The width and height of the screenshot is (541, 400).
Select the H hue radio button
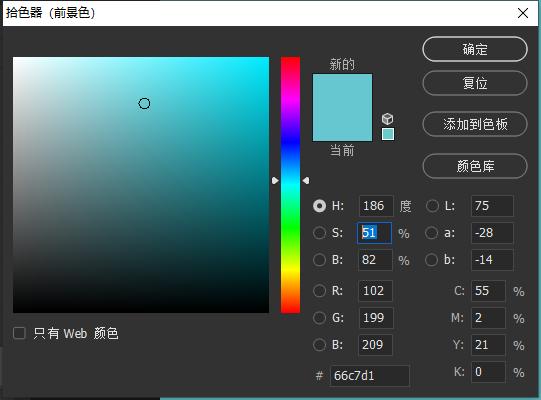click(319, 206)
